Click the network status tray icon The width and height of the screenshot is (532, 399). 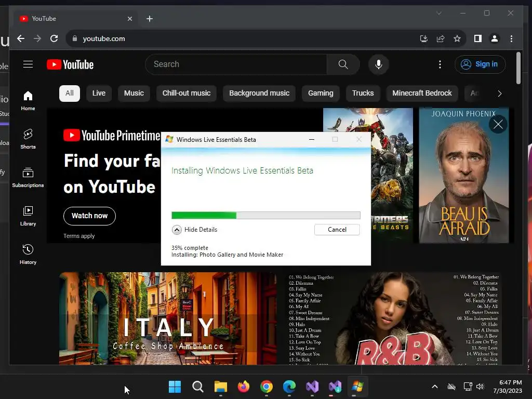[468, 387]
